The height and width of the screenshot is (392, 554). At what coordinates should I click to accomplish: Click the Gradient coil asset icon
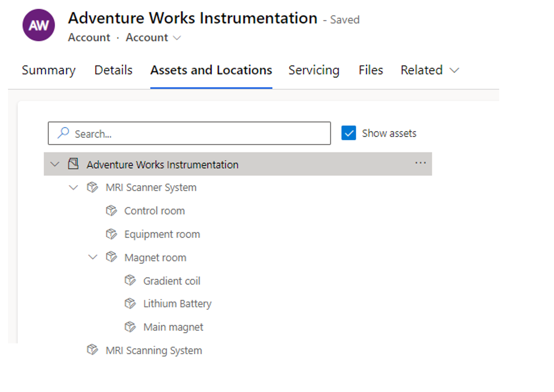pos(130,280)
